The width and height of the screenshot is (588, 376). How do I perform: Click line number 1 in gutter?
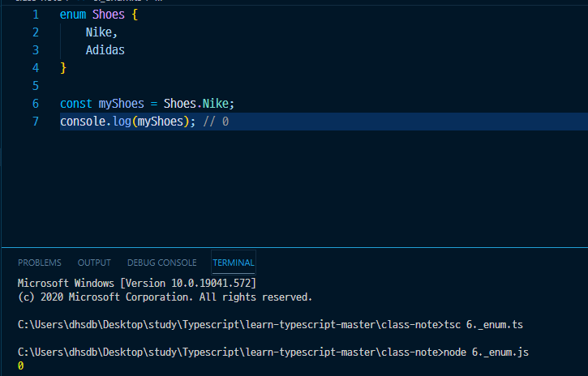(x=36, y=15)
